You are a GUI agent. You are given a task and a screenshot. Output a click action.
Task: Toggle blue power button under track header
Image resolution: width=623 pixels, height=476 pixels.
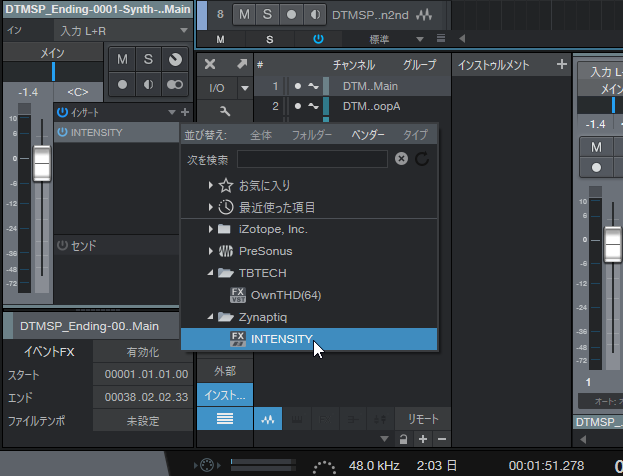coord(318,39)
